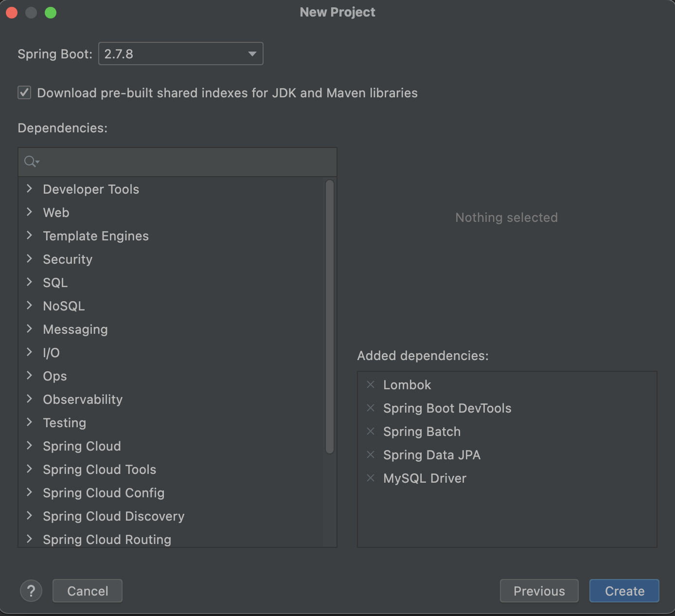The height and width of the screenshot is (616, 675).
Task: Click the dependencies search field
Action: tap(178, 162)
